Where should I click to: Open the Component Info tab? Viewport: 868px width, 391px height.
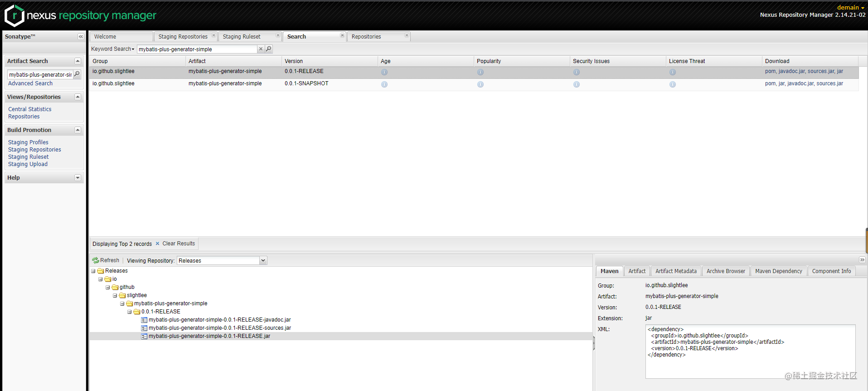tap(831, 271)
